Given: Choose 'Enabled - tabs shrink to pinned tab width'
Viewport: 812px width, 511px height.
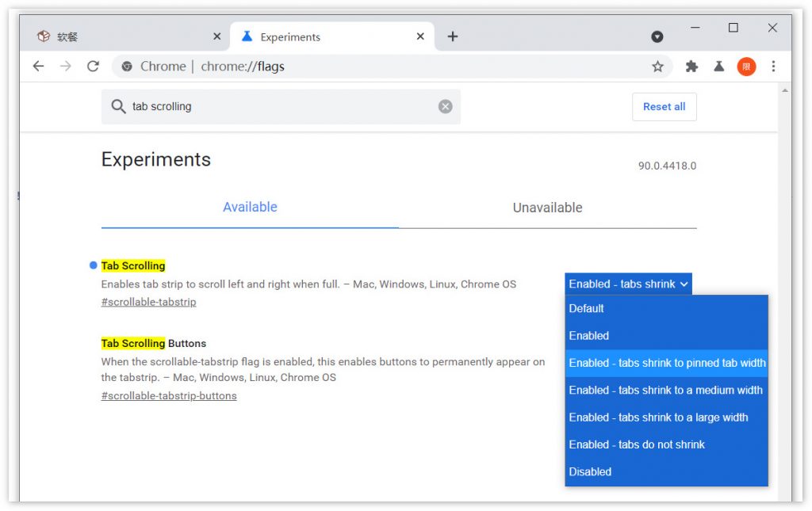Looking at the screenshot, I should click(x=667, y=363).
